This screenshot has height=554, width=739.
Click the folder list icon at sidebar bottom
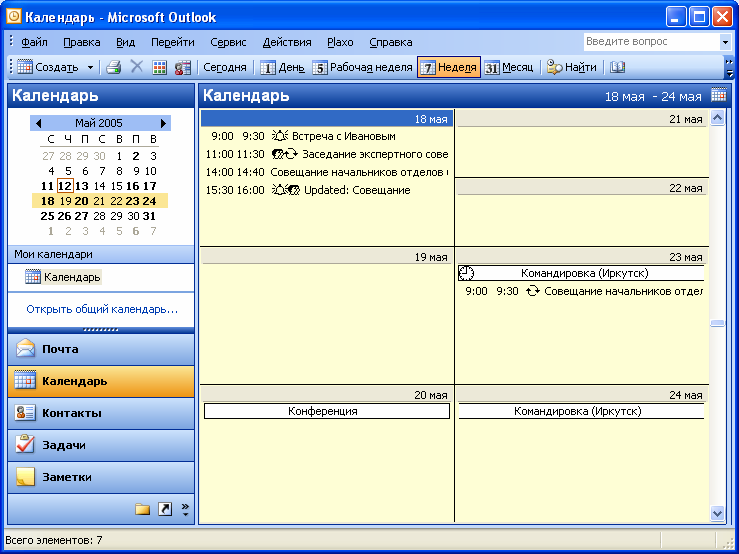(x=142, y=509)
